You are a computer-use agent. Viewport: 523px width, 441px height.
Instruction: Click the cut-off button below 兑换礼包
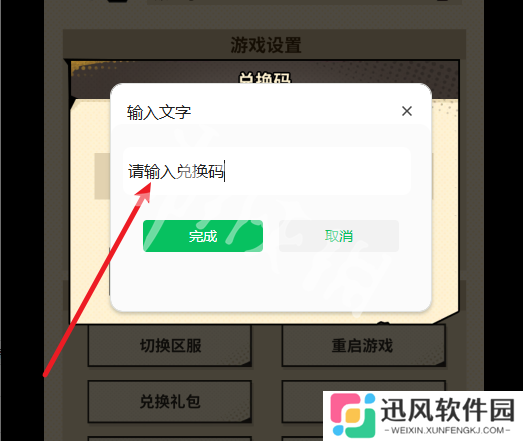[x=170, y=438]
